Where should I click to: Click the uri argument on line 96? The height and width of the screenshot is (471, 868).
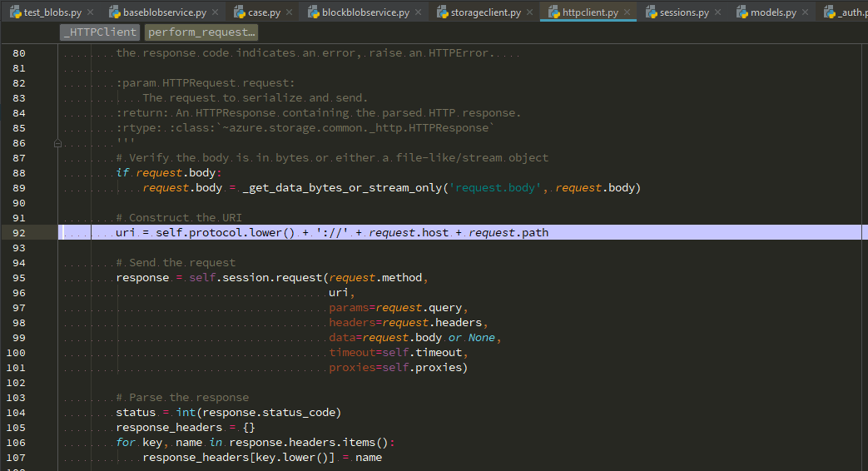coord(339,292)
